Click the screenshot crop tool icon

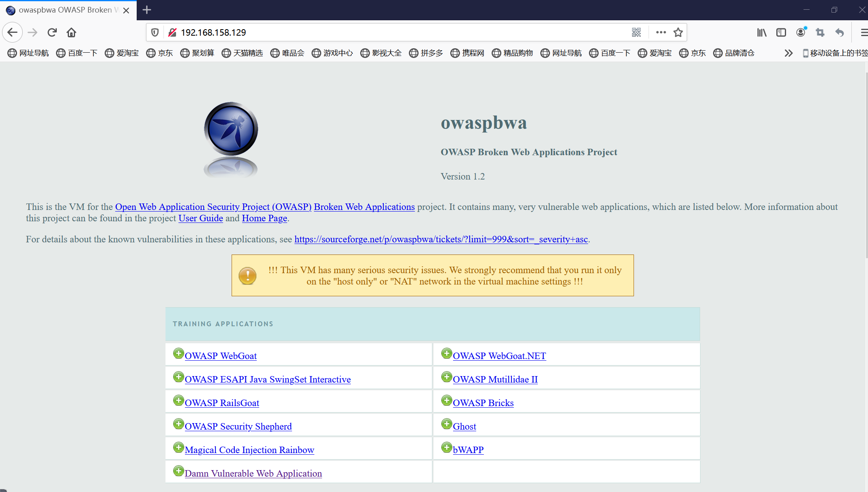(x=820, y=32)
